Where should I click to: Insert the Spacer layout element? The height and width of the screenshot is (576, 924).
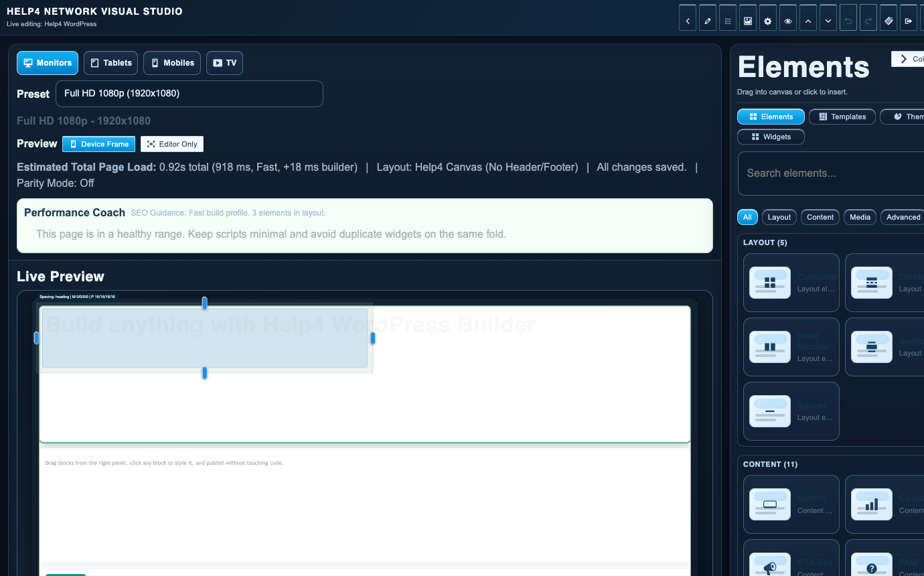(791, 411)
